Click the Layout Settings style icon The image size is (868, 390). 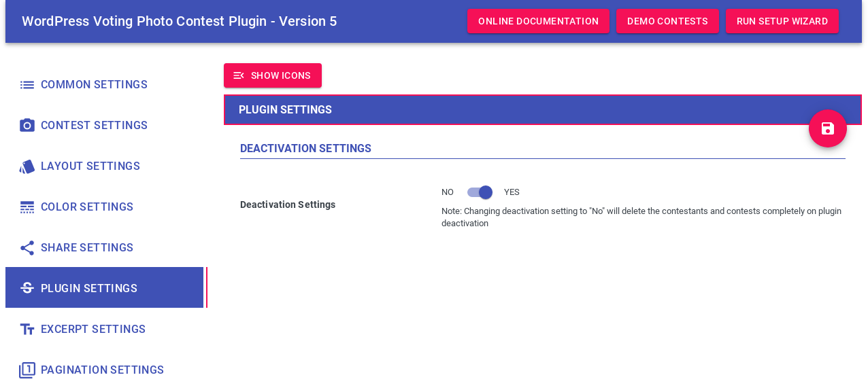[x=27, y=166]
